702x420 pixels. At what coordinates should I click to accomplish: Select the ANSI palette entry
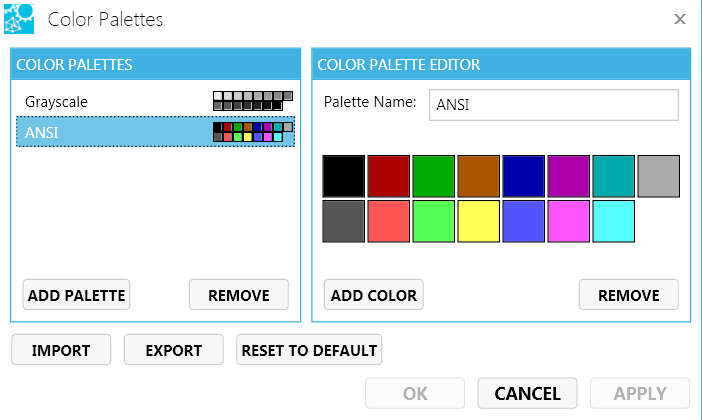41,132
